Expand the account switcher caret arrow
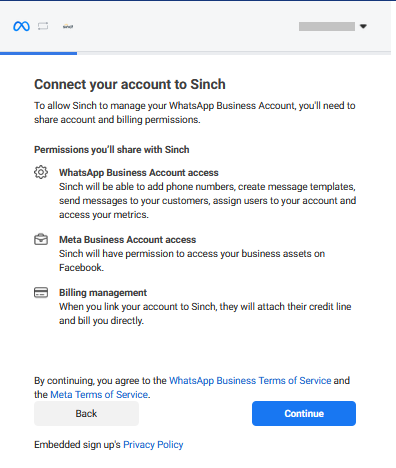Image resolution: width=396 pixels, height=468 pixels. coord(363,26)
